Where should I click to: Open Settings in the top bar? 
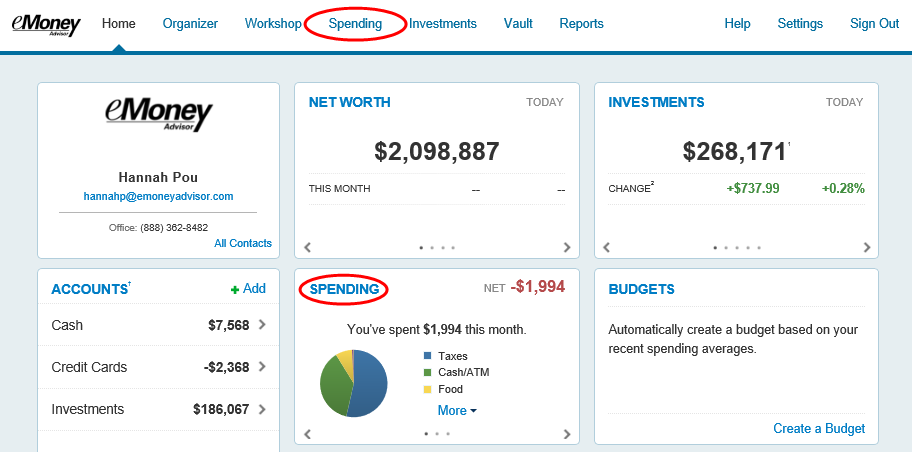coord(800,24)
